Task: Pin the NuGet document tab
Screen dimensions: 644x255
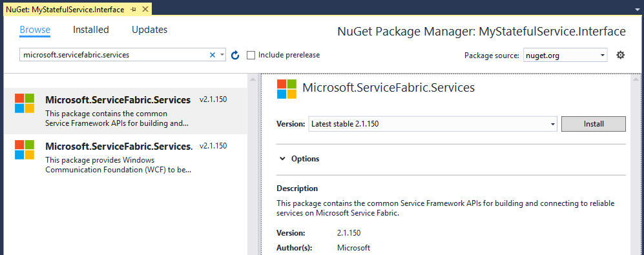Action: click(134, 10)
